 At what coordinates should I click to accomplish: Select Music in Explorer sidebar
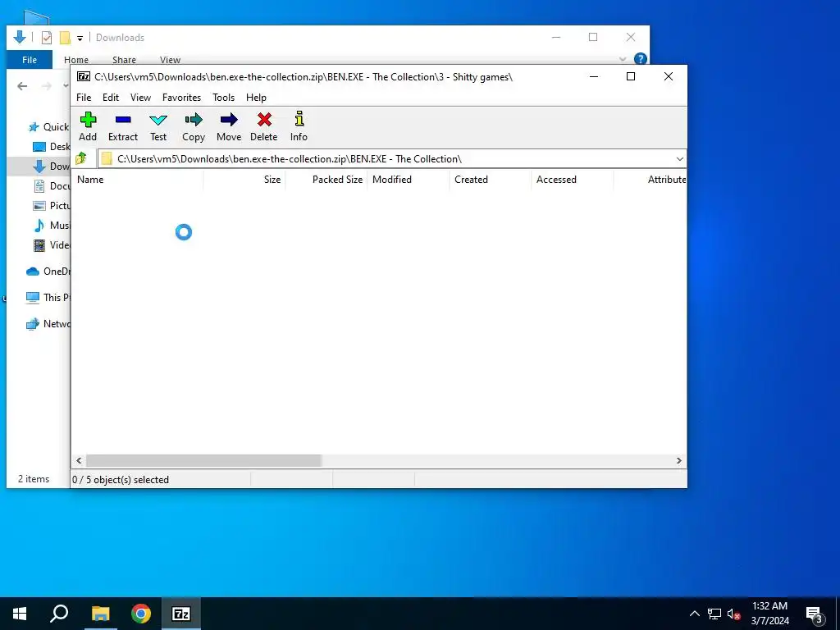pos(51,226)
